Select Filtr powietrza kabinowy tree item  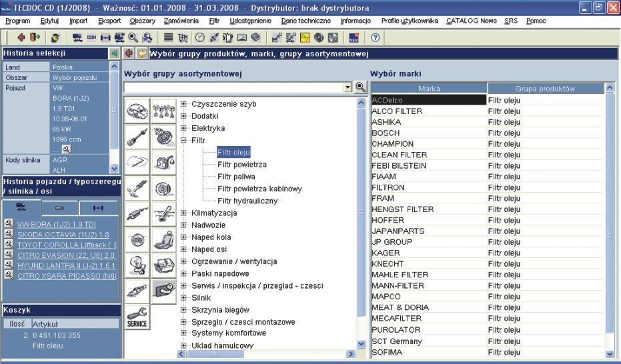(259, 189)
